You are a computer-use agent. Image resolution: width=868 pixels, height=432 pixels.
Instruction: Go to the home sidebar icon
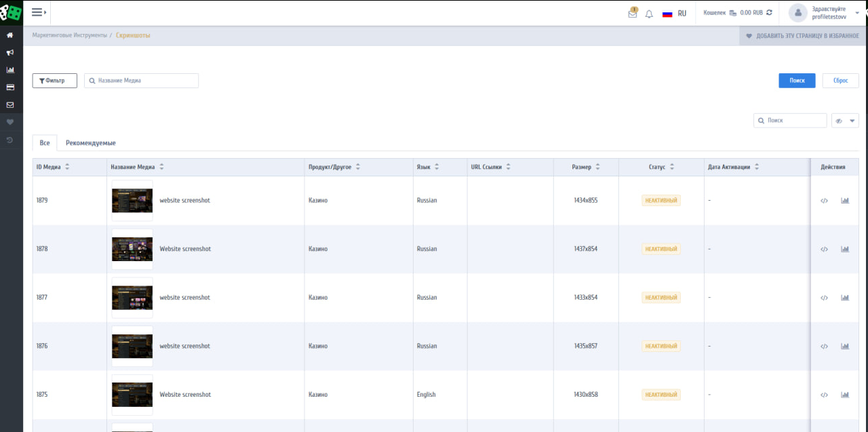coord(10,35)
